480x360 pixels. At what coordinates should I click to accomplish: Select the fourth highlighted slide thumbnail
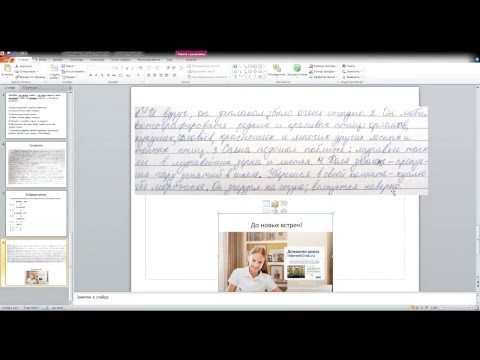[x=36, y=263]
